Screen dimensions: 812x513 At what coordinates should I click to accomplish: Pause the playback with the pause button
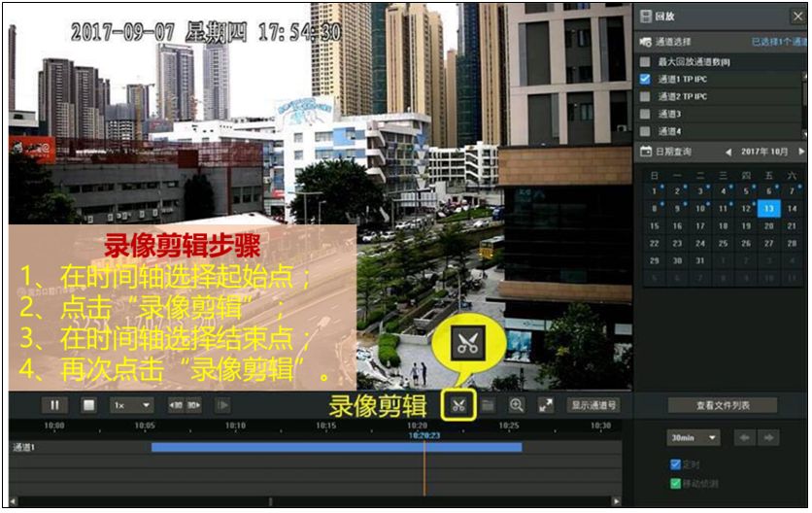(x=54, y=405)
